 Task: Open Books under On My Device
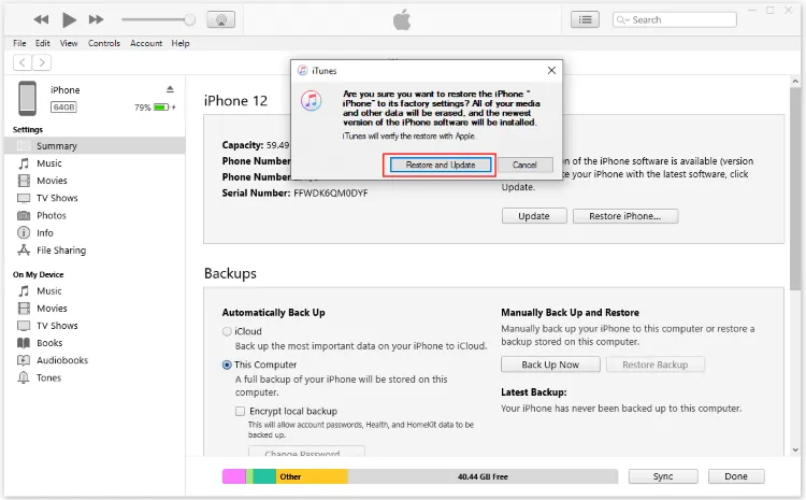tap(49, 343)
